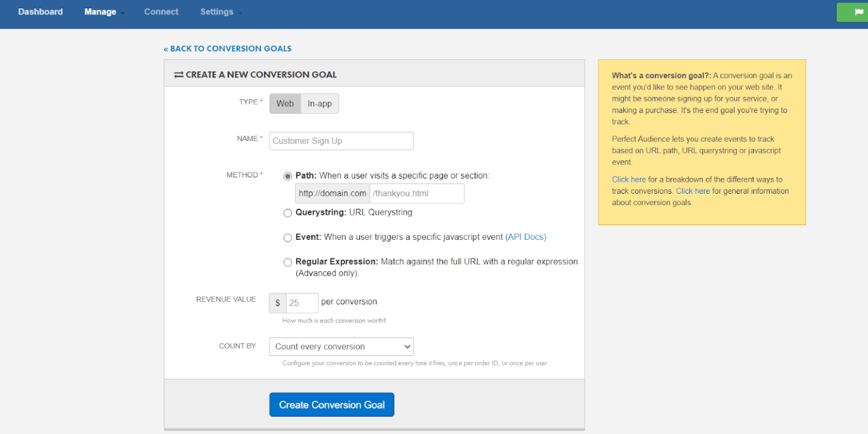Click the Revenue Value amount field
The height and width of the screenshot is (434, 868).
(303, 303)
